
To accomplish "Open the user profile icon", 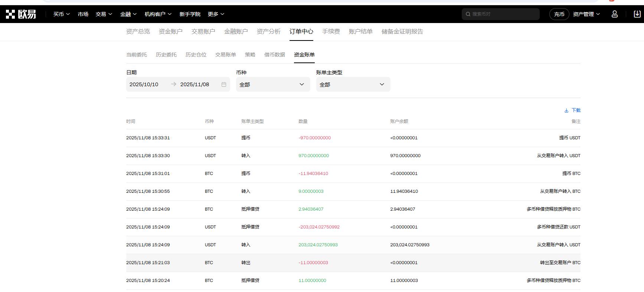I will (614, 14).
